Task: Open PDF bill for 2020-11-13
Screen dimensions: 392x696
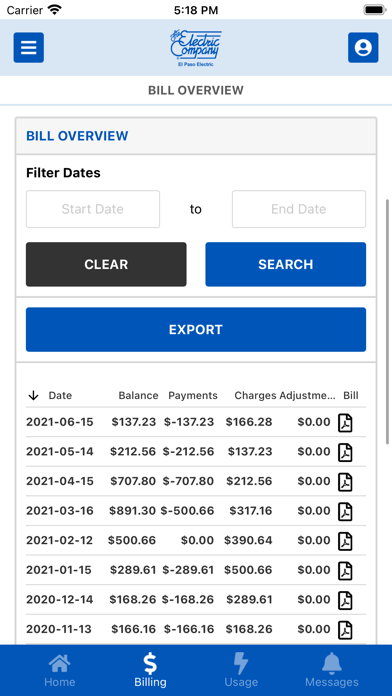Action: click(345, 629)
